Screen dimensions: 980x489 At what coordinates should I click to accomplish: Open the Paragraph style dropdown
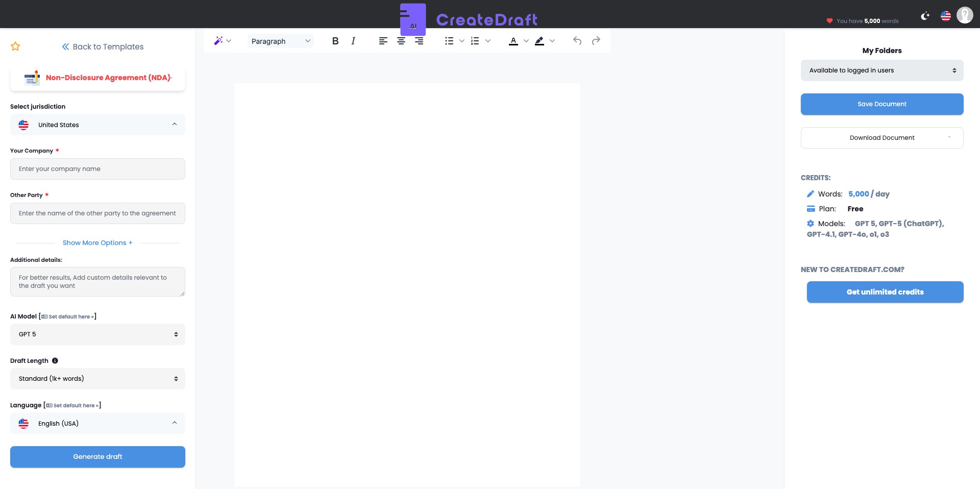click(x=281, y=41)
